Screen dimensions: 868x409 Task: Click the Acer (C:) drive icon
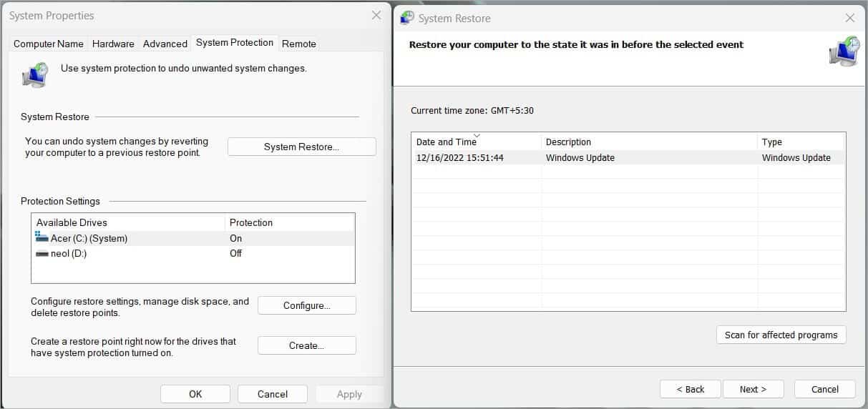42,237
